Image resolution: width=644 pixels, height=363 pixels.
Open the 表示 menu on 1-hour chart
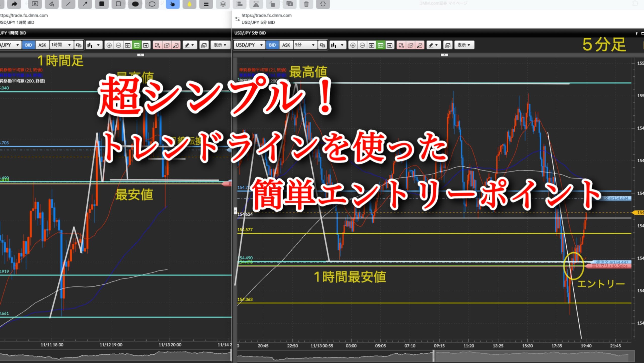(x=220, y=45)
